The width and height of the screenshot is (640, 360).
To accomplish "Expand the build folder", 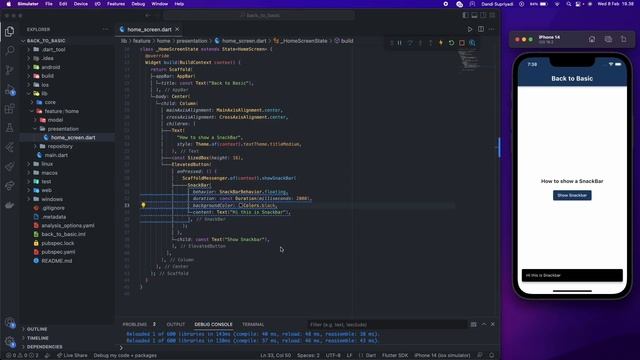I will pyautogui.click(x=47, y=76).
